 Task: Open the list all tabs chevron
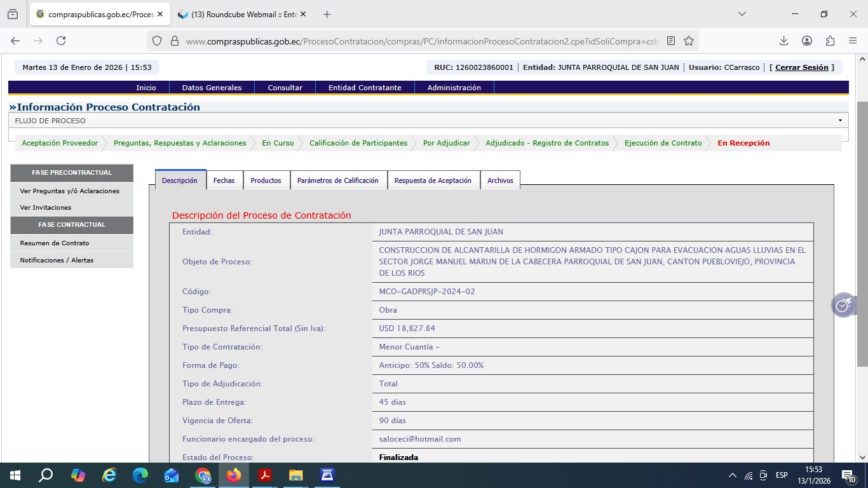742,14
